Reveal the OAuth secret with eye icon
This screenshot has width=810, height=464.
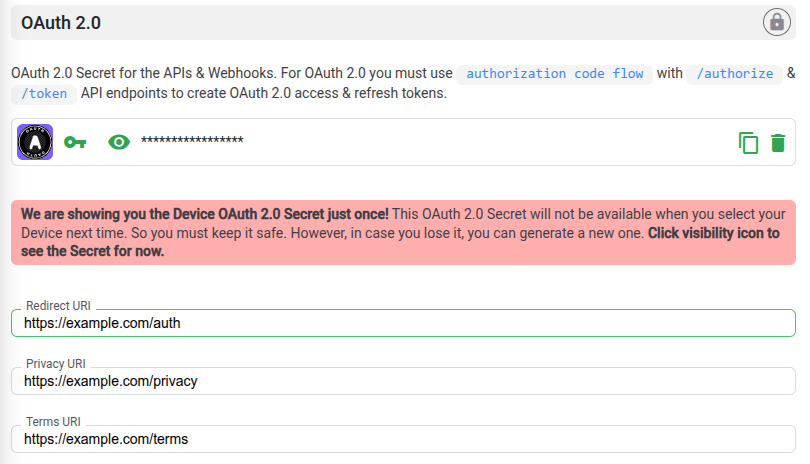(119, 142)
